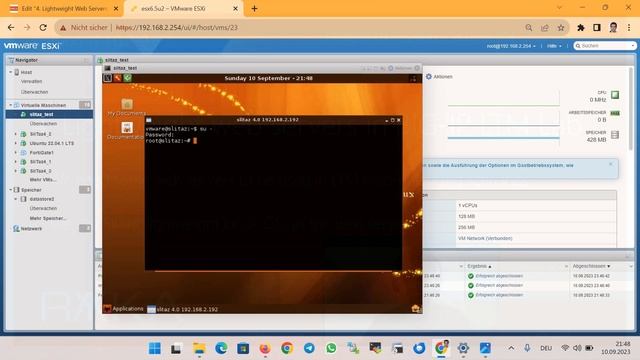This screenshot has width=640, height=360.
Task: Select the slitaz 4.0 taskbar window entry
Action: click(x=182, y=309)
